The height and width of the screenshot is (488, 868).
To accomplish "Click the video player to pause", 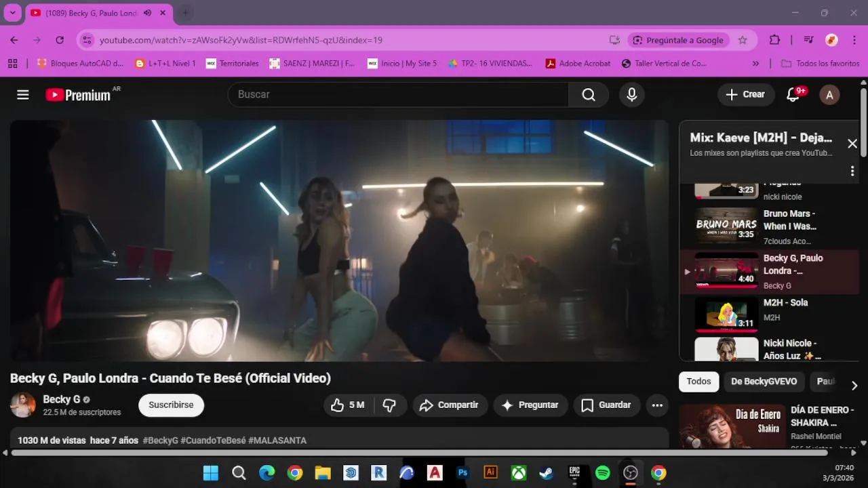I will click(339, 241).
